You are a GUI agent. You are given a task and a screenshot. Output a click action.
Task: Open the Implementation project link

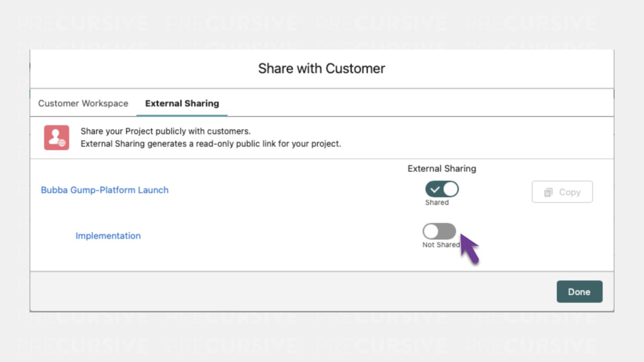click(x=108, y=236)
